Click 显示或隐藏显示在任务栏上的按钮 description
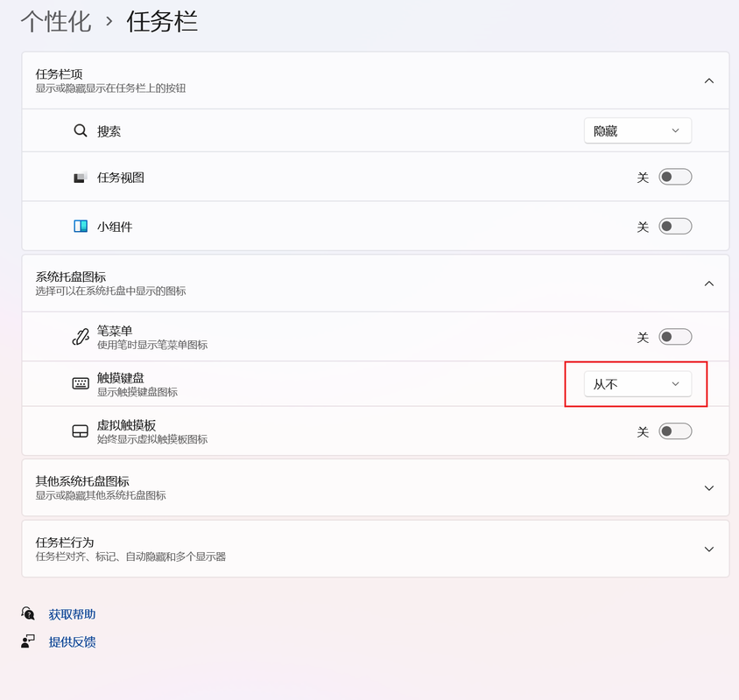Screen dimensions: 739x700 tap(110, 88)
